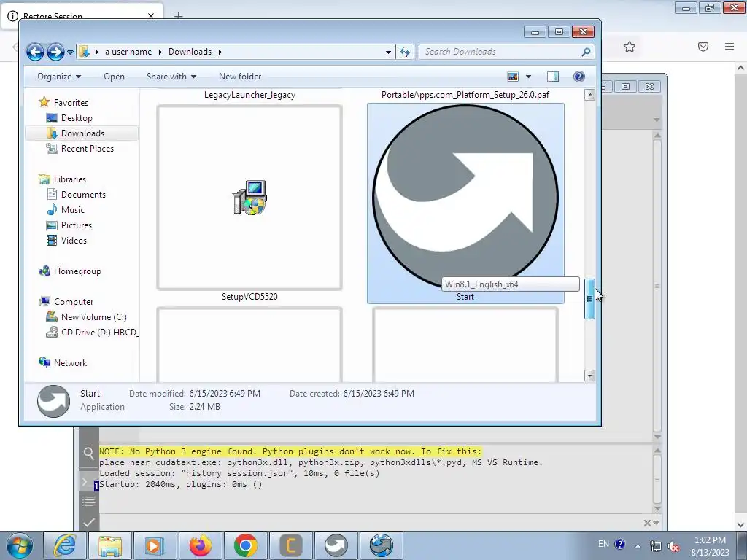747x560 pixels.
Task: Launch Internet Explorer from taskbar
Action: click(x=64, y=545)
